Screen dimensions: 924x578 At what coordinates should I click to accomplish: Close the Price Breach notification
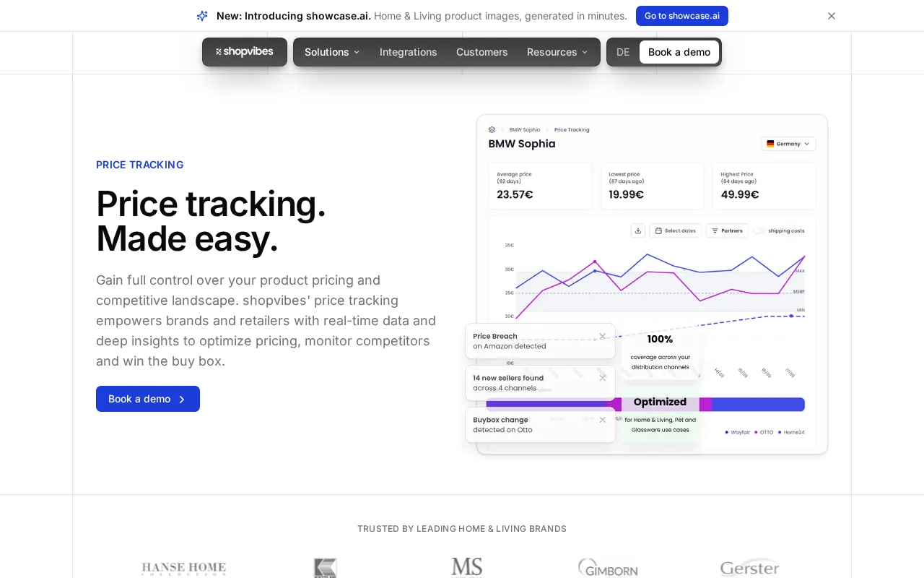[603, 336]
